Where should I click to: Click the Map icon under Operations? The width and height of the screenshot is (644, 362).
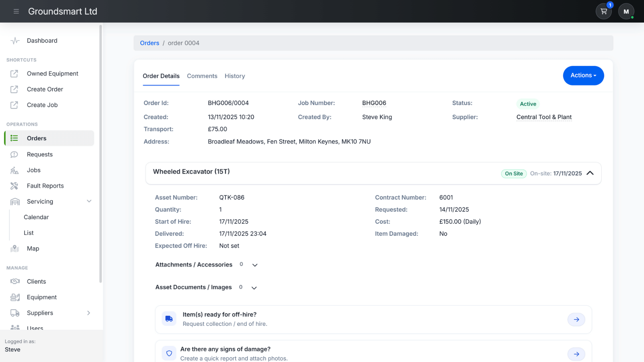point(14,249)
